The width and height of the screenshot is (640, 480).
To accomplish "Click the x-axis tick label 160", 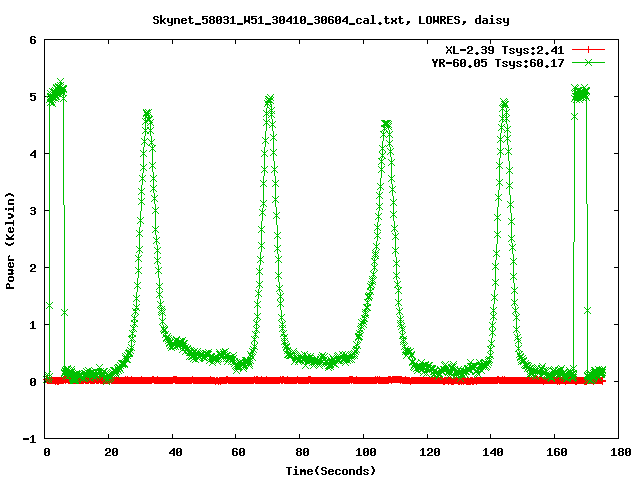I will (557, 452).
